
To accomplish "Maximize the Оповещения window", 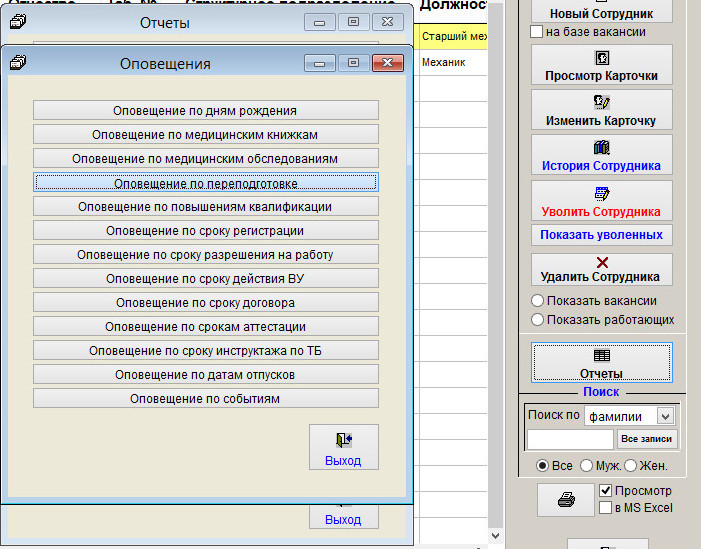I will tap(354, 63).
